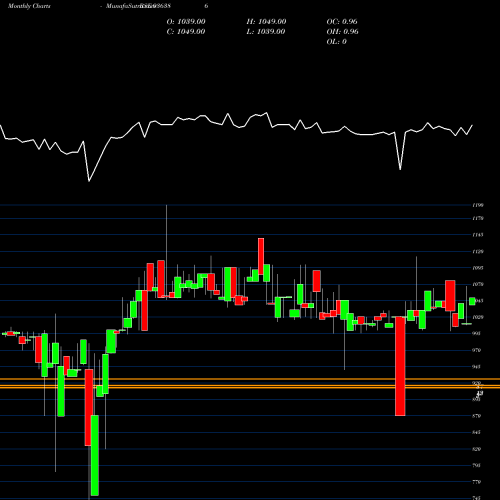Click the 1145 price axis label
Image resolution: width=500 pixels, height=500 pixels.
coord(478,235)
